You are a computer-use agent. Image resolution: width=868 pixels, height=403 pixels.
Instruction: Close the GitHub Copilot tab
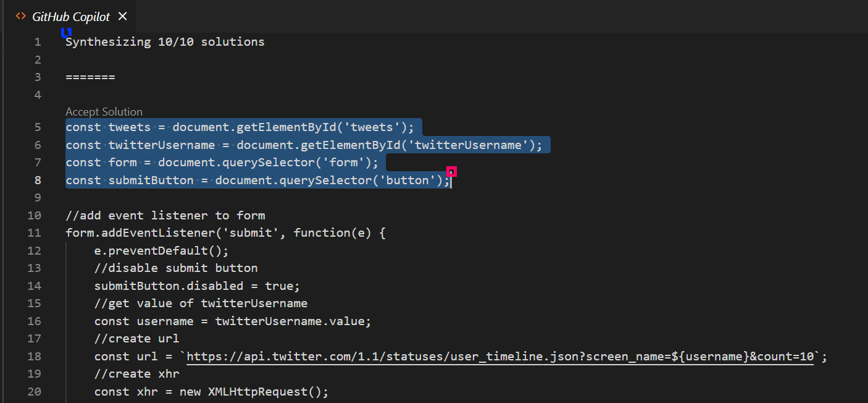(x=122, y=17)
